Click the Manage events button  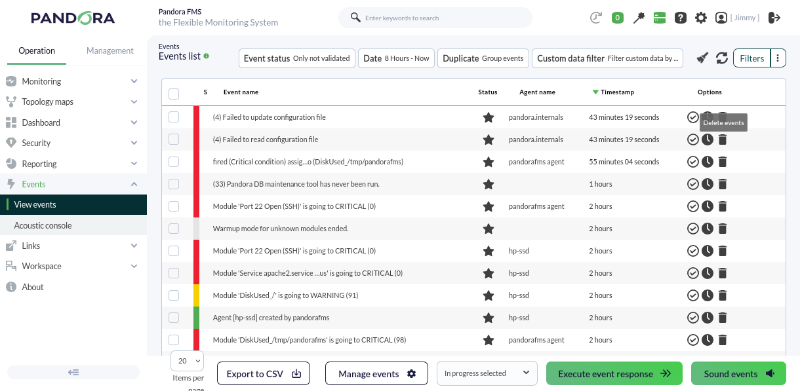(377, 373)
